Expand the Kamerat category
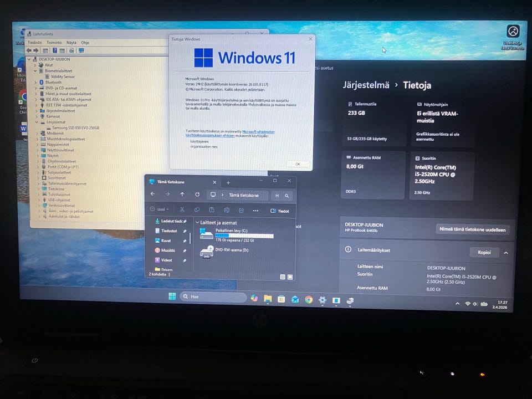532x399 pixels. [x=37, y=116]
